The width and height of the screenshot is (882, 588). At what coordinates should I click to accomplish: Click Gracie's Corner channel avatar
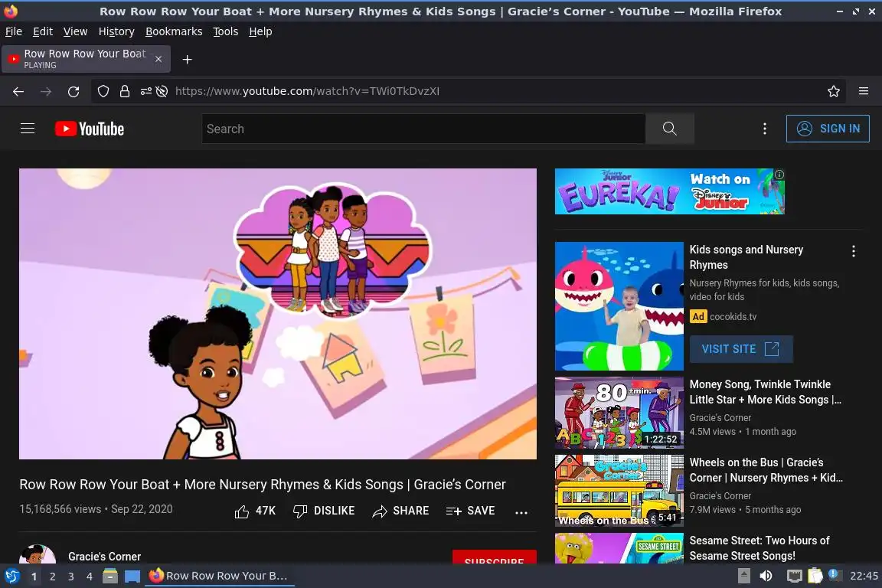tap(38, 554)
